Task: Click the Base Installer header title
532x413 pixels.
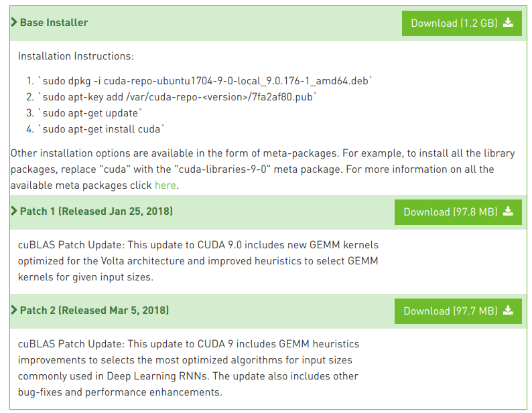Action: coord(54,23)
